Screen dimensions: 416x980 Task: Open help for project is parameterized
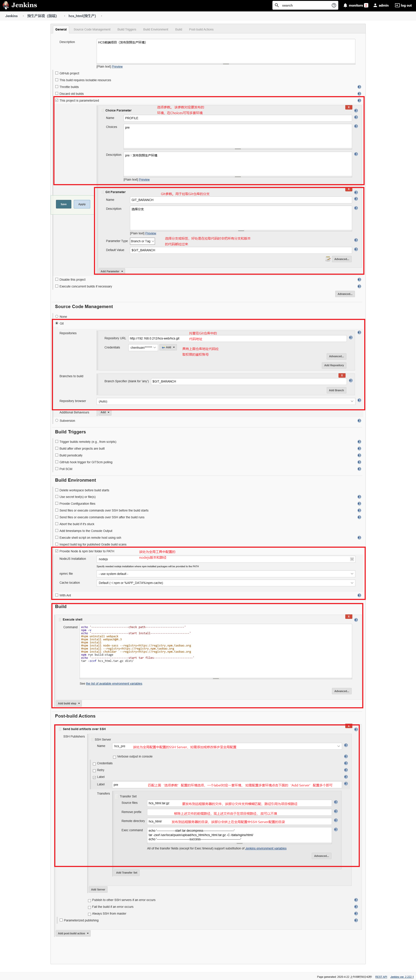(359, 101)
